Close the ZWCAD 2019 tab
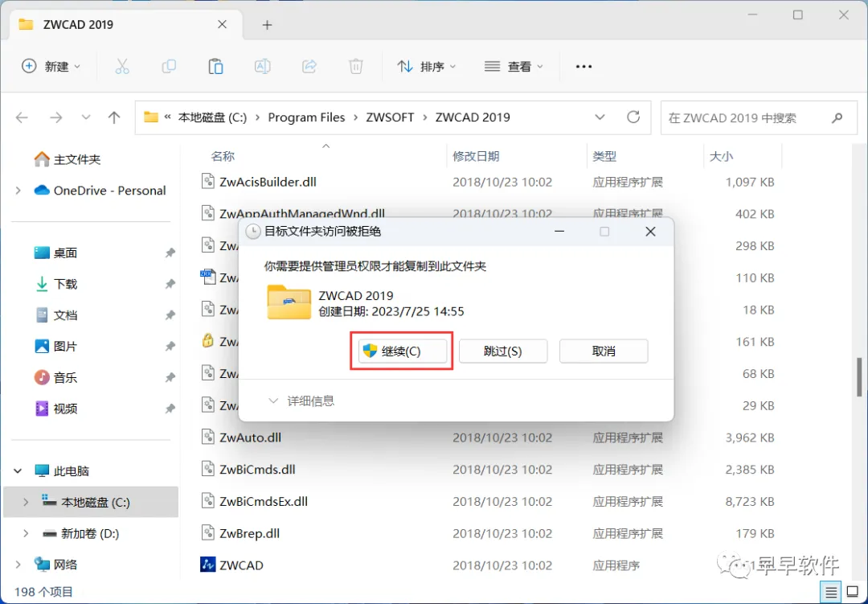 click(222, 24)
